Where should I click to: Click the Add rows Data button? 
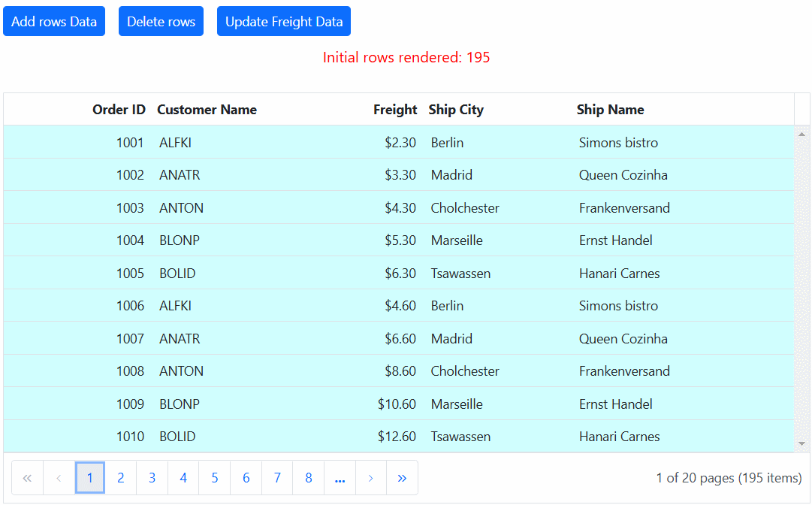(x=54, y=22)
